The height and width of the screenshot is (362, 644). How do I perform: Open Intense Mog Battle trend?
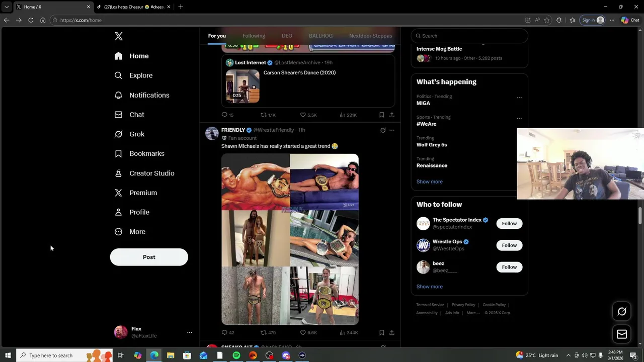tap(439, 49)
